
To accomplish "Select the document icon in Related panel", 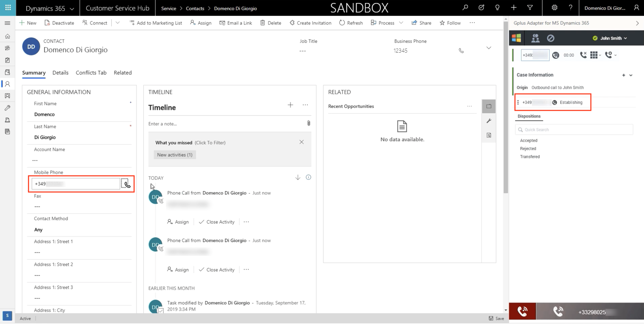I will pyautogui.click(x=489, y=135).
